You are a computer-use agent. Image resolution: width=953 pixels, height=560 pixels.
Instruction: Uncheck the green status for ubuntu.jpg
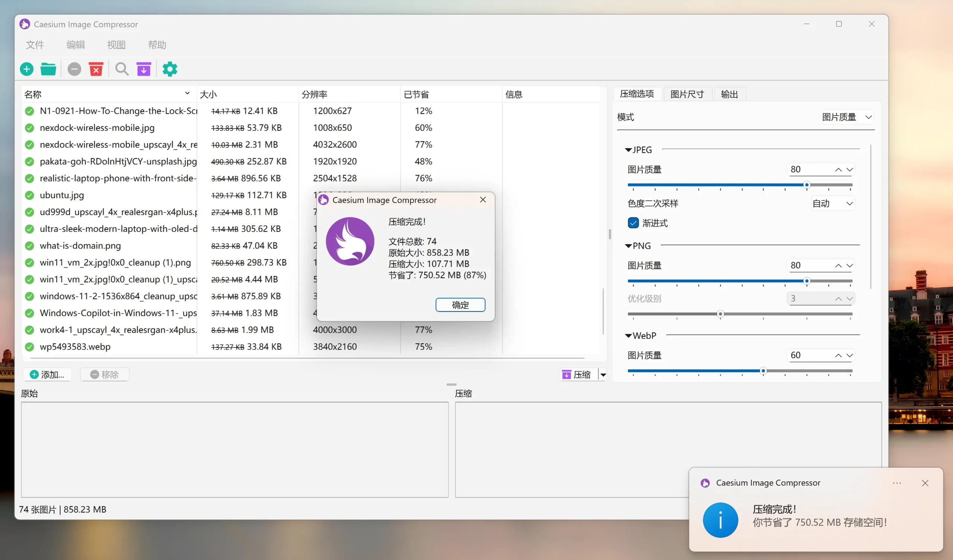point(29,195)
